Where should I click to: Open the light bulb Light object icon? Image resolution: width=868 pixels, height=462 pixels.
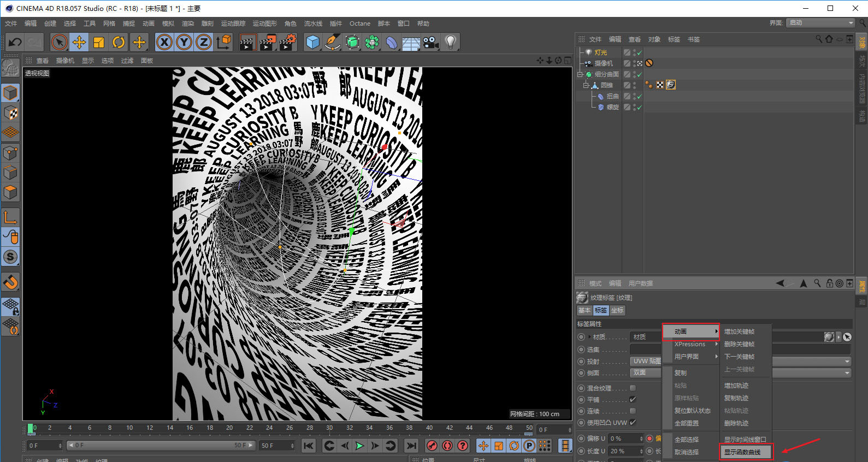450,42
